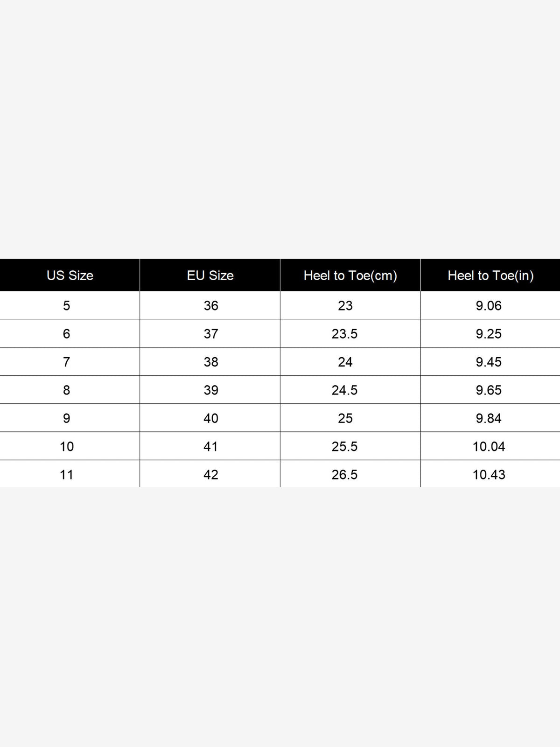
Task: Select US size 7 cell
Action: point(70,362)
